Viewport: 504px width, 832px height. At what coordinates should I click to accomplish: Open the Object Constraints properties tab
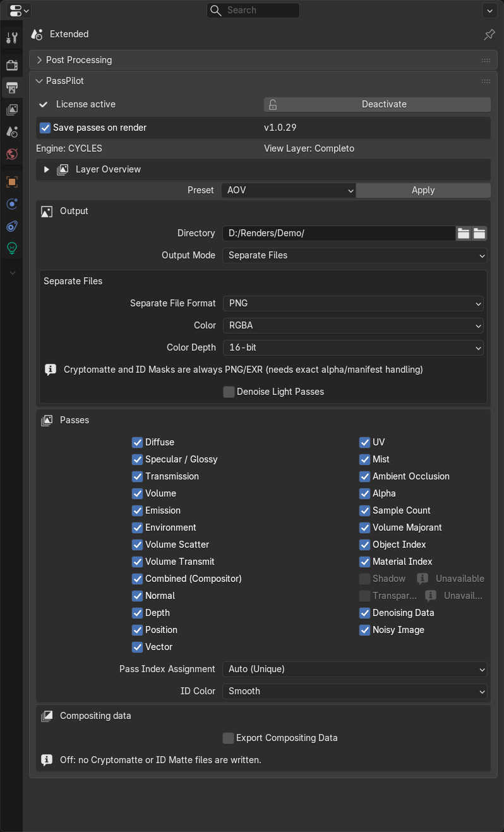tap(11, 226)
